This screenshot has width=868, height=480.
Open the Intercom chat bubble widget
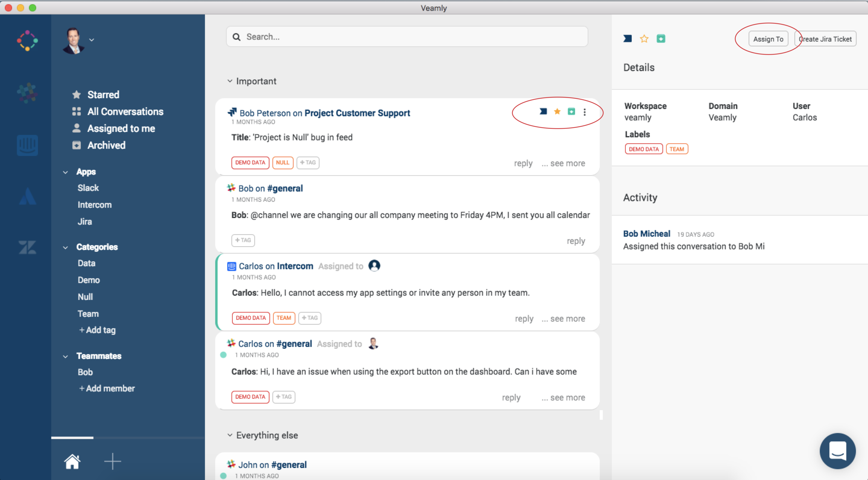tap(838, 451)
